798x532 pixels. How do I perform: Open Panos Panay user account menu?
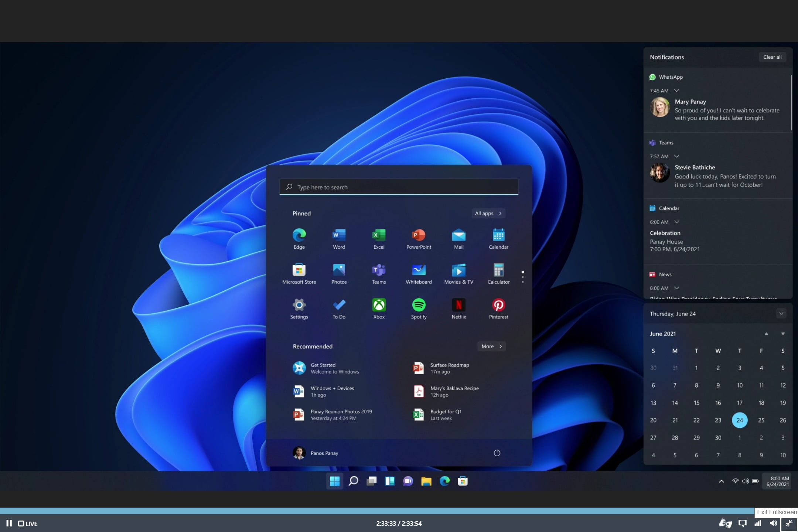[x=316, y=453]
